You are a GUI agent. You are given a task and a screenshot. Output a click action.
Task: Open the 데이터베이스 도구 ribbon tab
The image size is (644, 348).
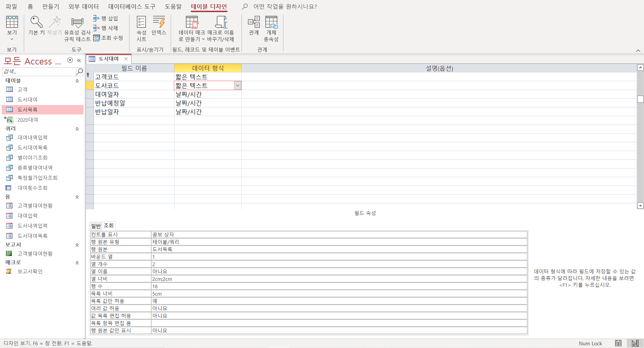pyautogui.click(x=132, y=7)
